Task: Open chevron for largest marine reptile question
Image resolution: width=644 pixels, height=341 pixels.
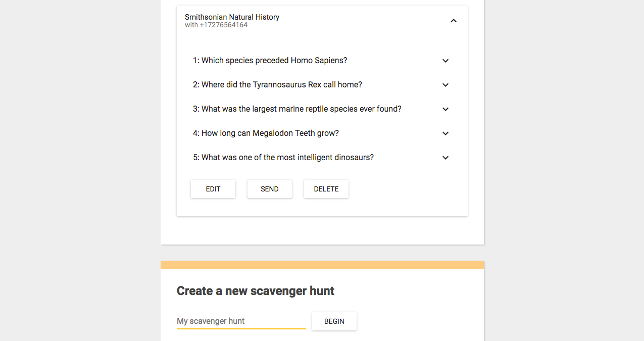Action: [x=445, y=109]
